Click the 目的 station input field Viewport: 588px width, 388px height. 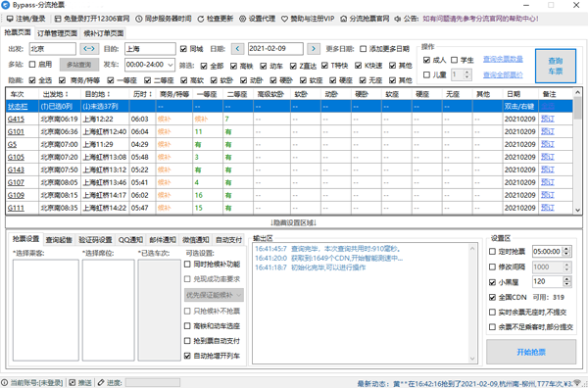(150, 49)
